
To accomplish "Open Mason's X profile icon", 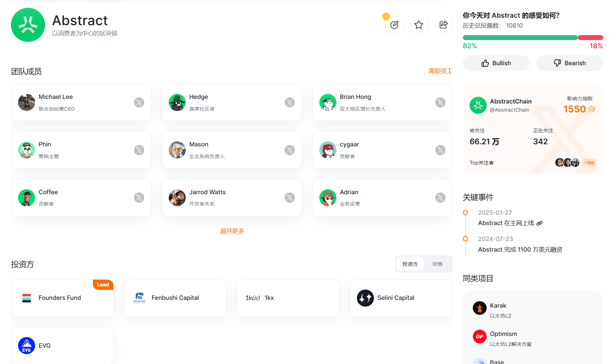I will coord(290,150).
